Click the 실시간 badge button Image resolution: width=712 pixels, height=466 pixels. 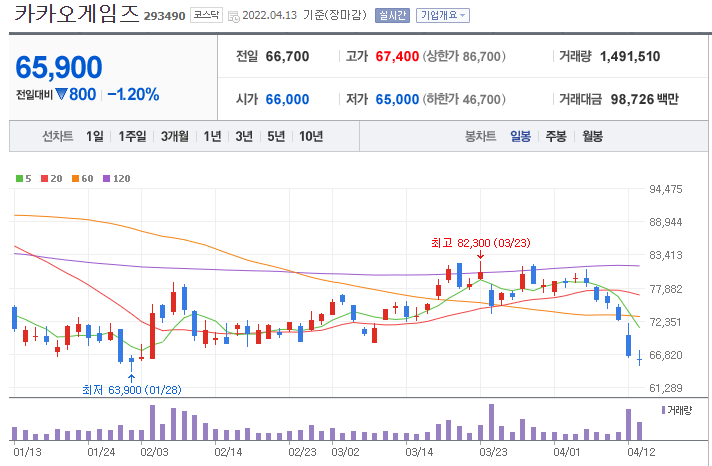pos(392,15)
